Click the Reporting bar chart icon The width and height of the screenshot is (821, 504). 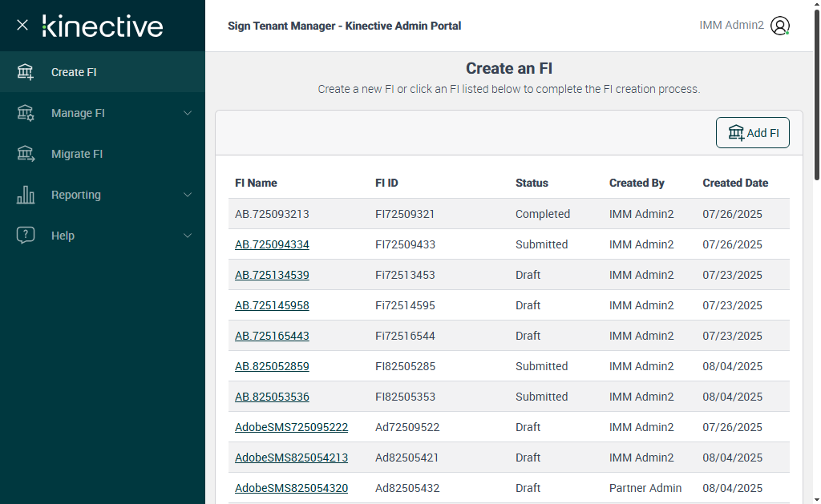coord(26,195)
